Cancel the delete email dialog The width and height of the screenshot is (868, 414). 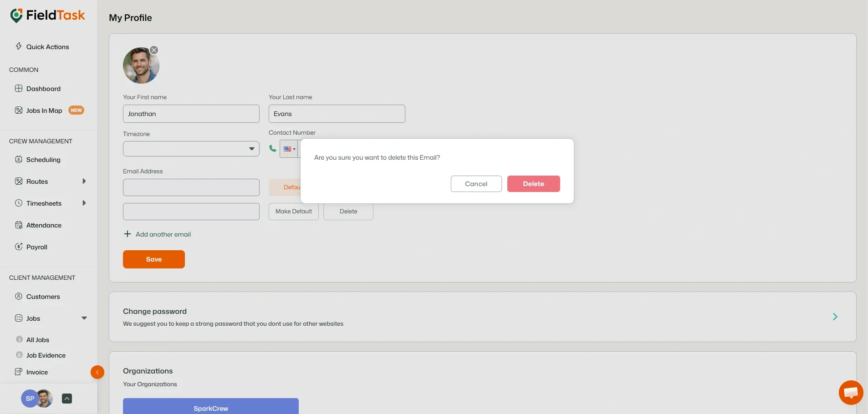click(476, 184)
